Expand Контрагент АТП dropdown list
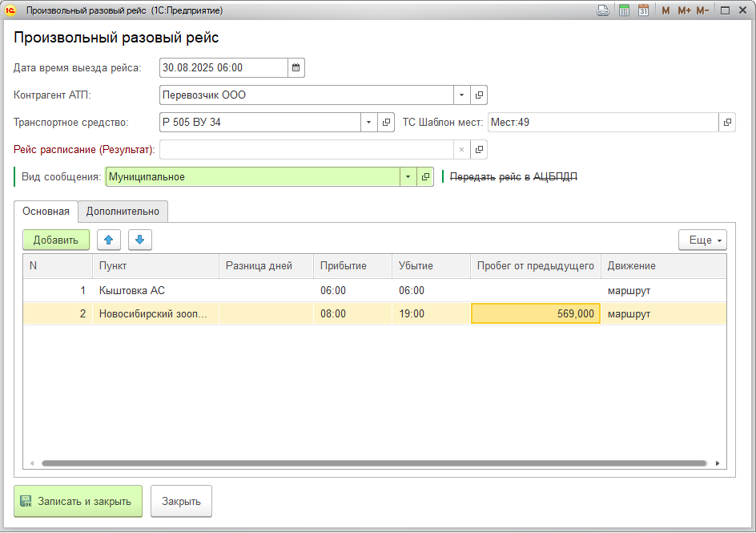756x533 pixels. (461, 95)
